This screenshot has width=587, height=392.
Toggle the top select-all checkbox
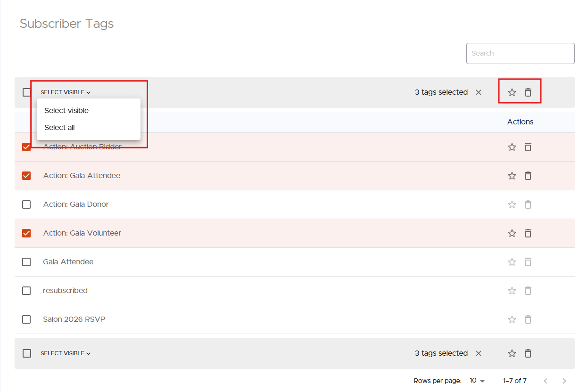pos(27,92)
